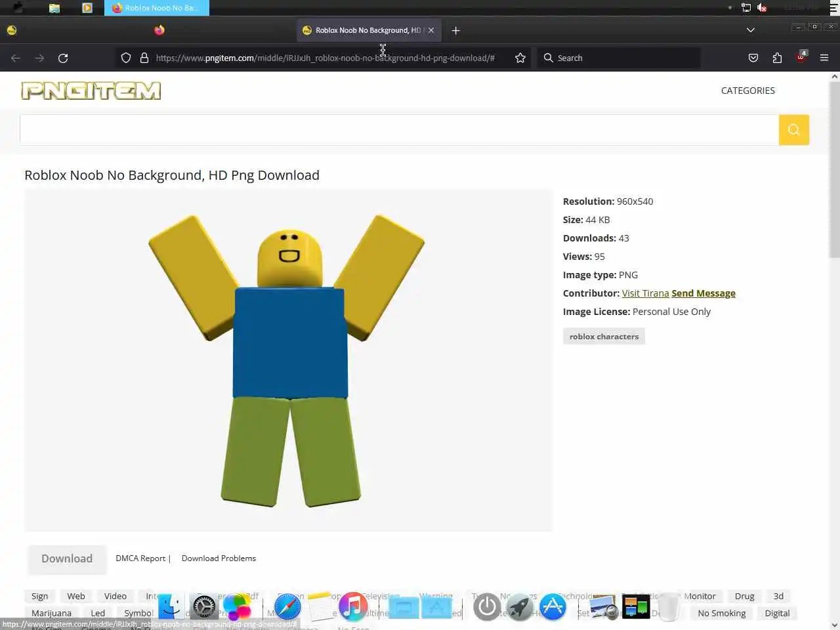Click power button icon in dock
Screen dimensions: 840x630
(487, 607)
